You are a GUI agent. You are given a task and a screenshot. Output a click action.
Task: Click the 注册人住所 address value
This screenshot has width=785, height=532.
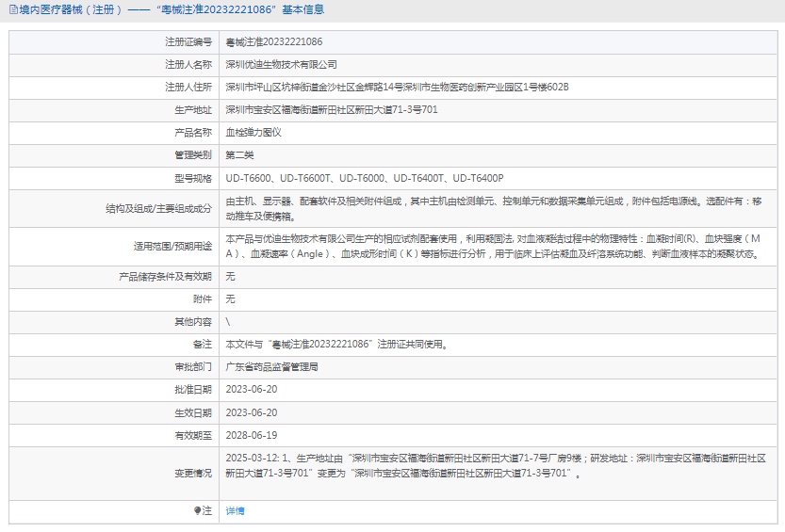point(397,88)
